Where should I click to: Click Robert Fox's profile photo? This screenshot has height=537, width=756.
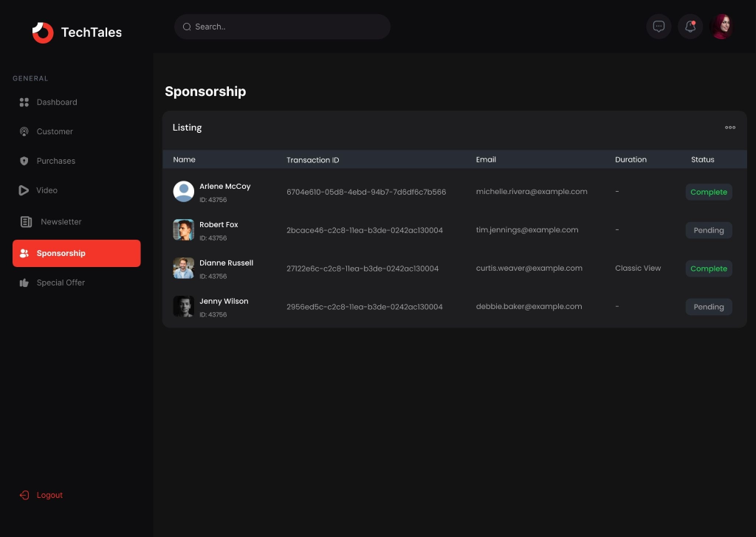(x=184, y=229)
